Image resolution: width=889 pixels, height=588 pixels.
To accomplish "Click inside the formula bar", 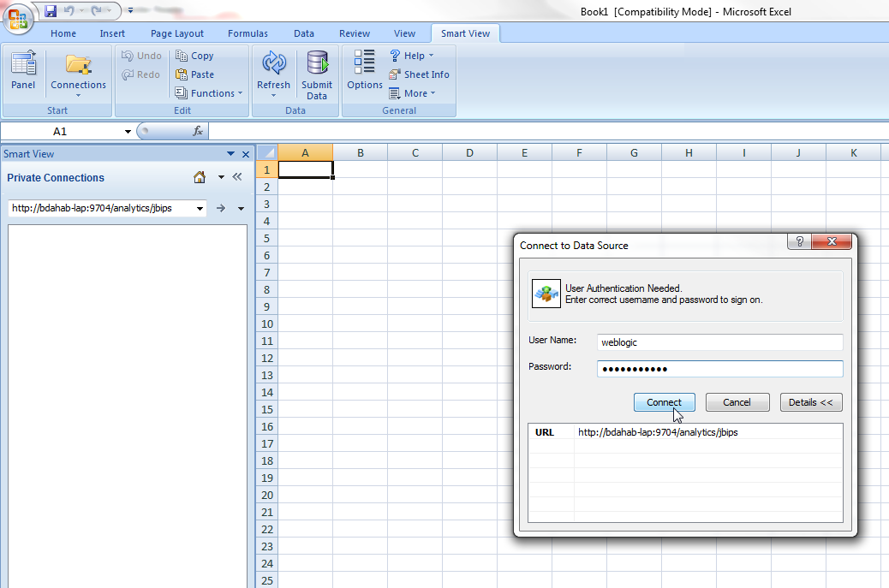I will (548, 132).
